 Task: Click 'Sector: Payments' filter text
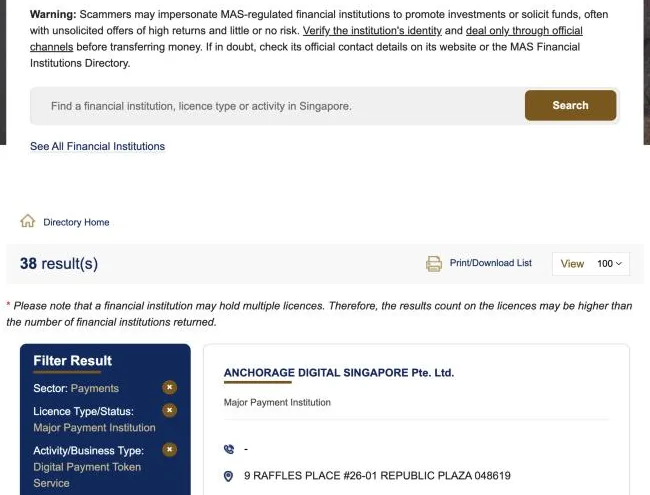pos(76,388)
